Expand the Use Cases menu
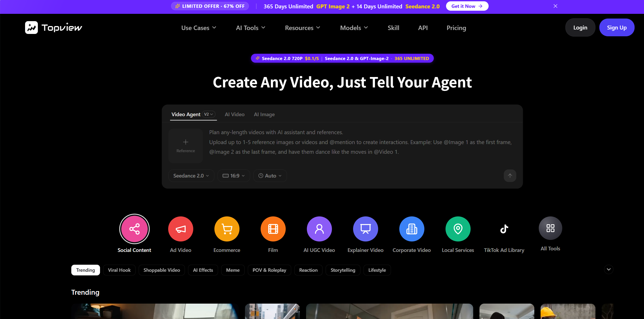This screenshot has height=319, width=644. click(x=199, y=28)
